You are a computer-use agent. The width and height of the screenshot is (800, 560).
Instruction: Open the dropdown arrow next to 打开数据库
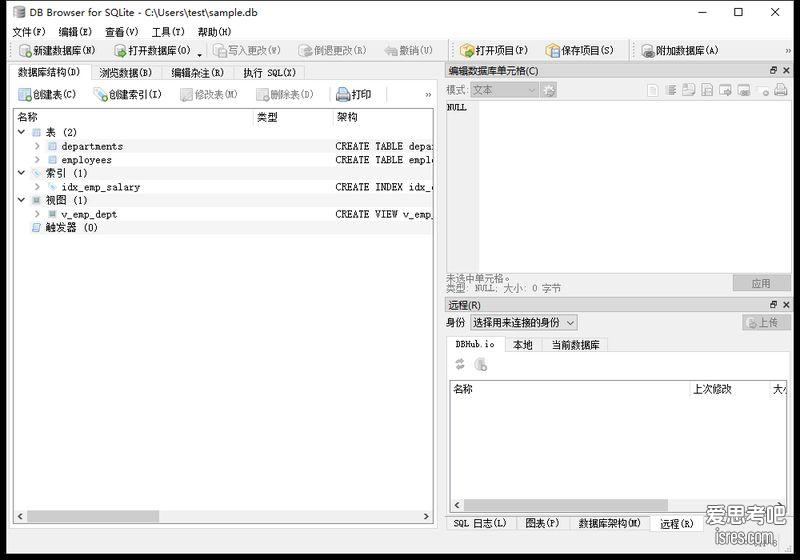point(200,54)
